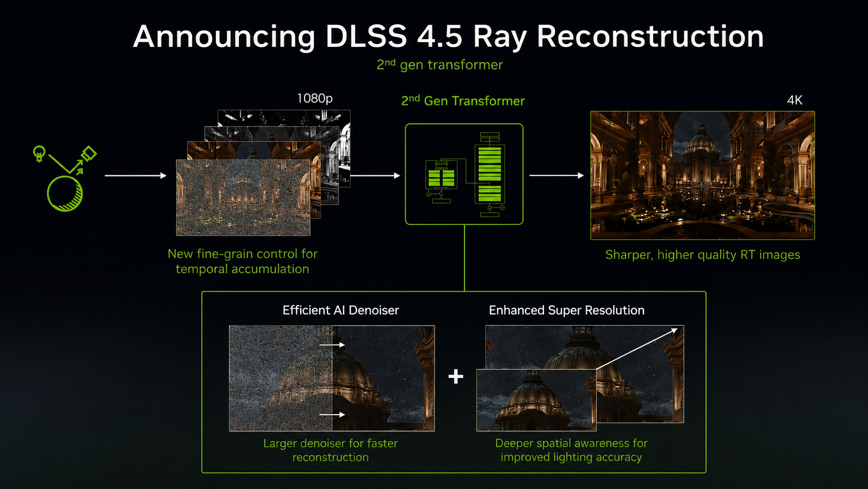868x489 pixels.
Task: Select the Efficient AI Denoiser comparison image
Action: pos(332,378)
